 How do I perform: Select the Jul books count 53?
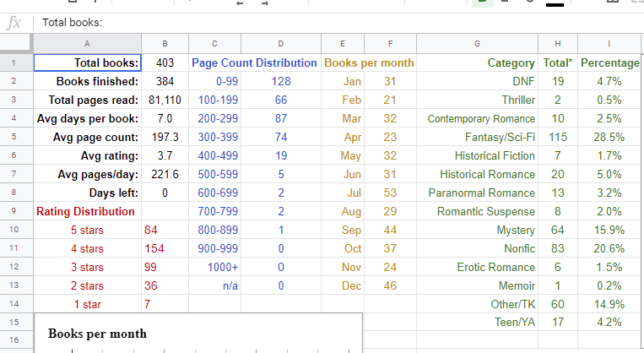390,193
